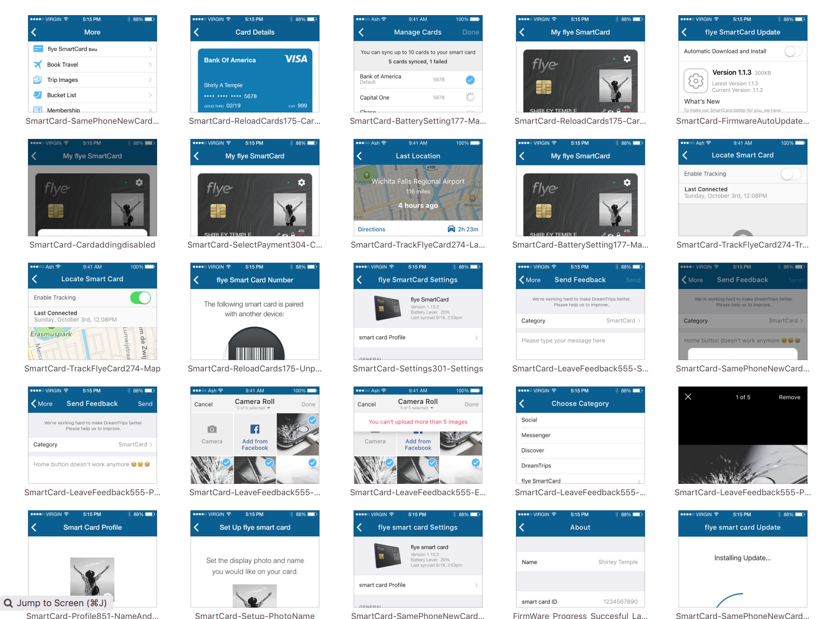Toggle Bank of America card checkmark
Viewport: 840px width, 619px height.
[470, 80]
